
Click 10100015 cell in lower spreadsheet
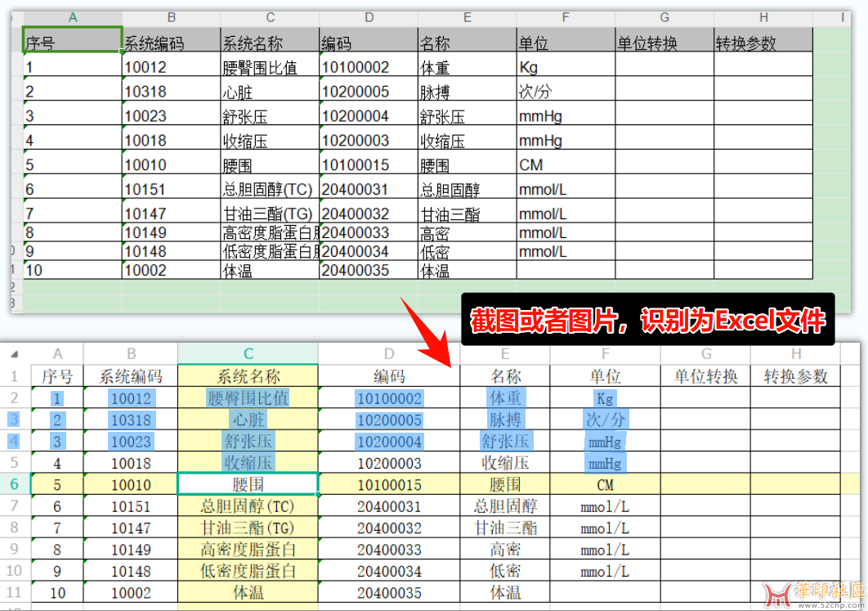389,484
